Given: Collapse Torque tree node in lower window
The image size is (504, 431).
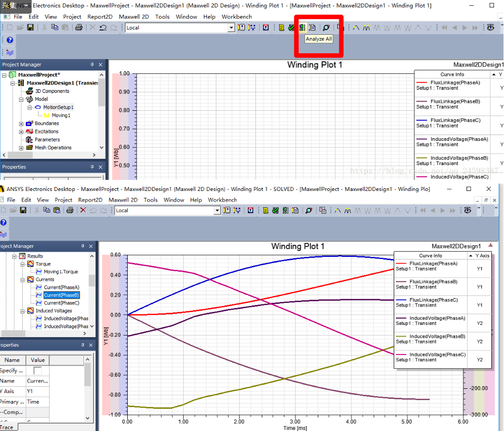Looking at the screenshot, I should [23, 264].
